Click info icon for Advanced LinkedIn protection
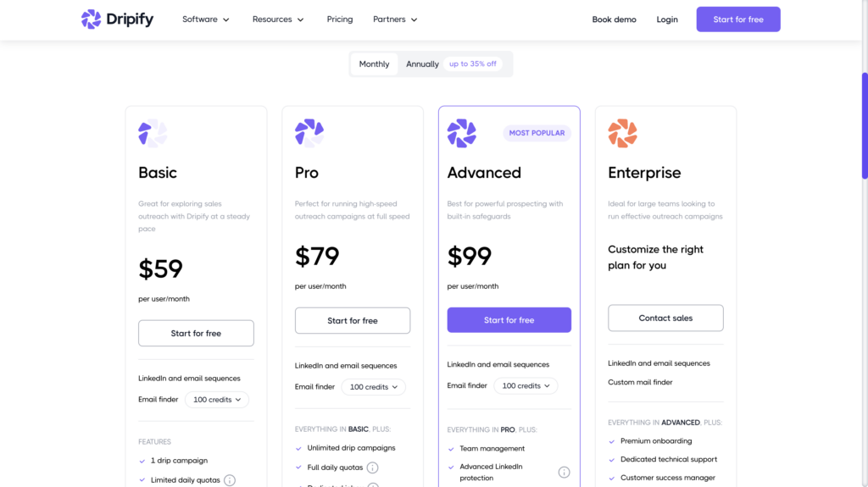 click(564, 473)
